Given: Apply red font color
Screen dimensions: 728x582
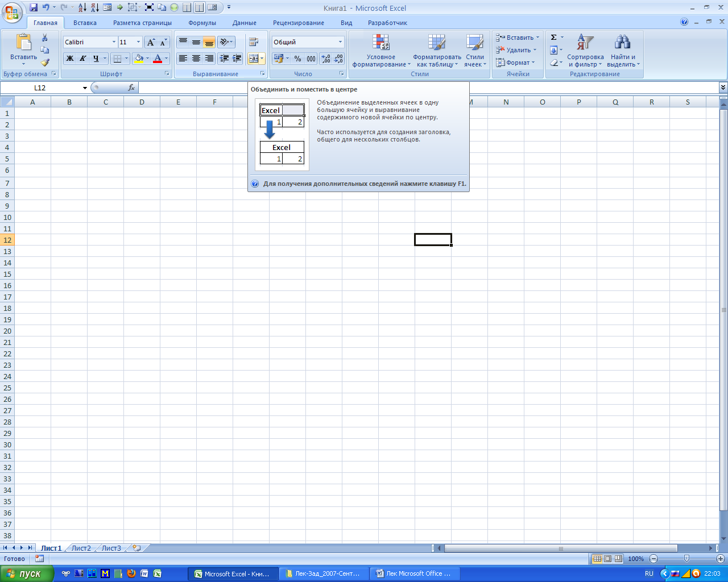Looking at the screenshot, I should tap(158, 58).
